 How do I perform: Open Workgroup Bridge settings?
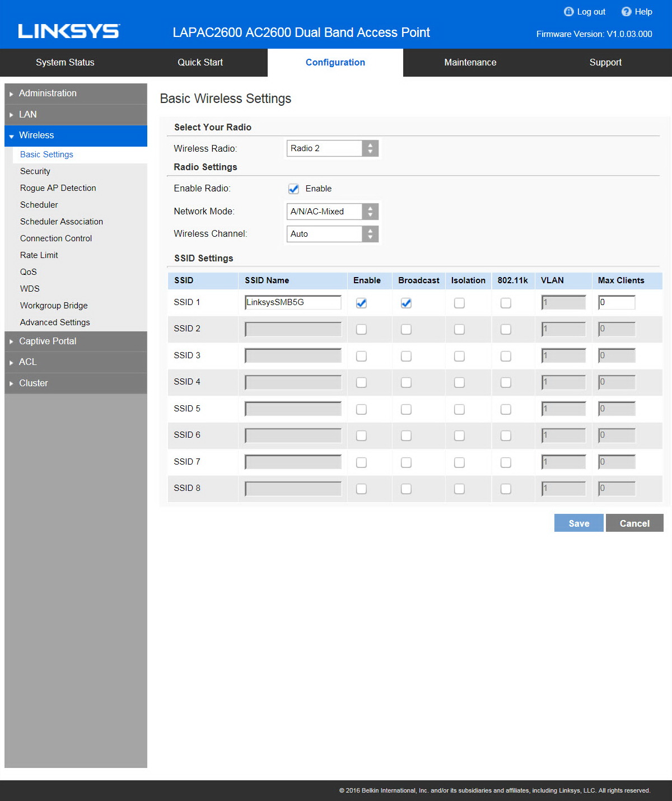pos(54,306)
